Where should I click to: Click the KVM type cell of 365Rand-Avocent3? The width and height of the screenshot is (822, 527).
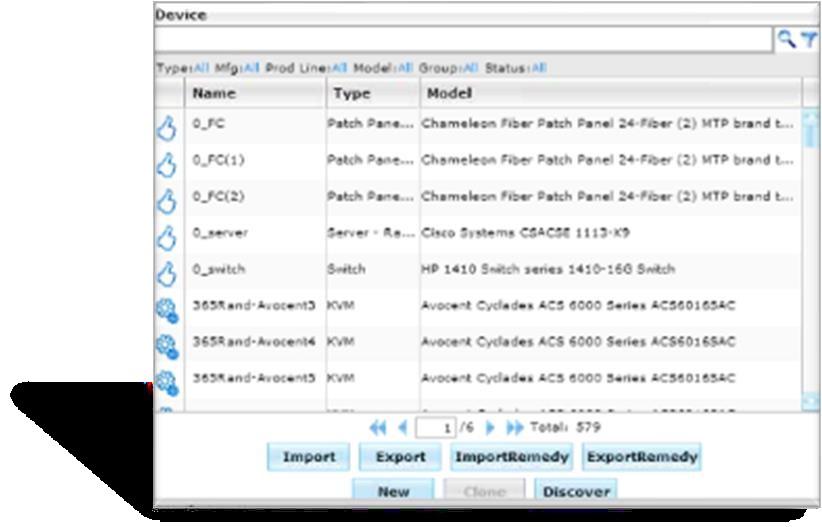coord(341,305)
